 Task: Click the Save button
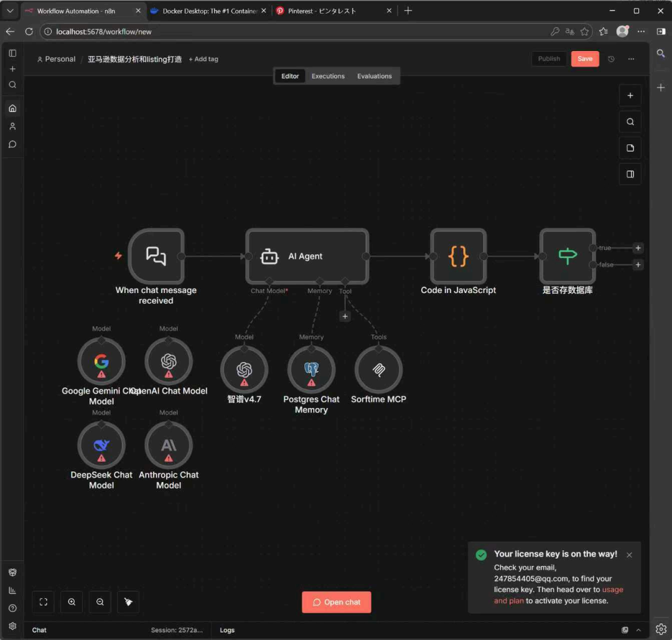(x=584, y=58)
